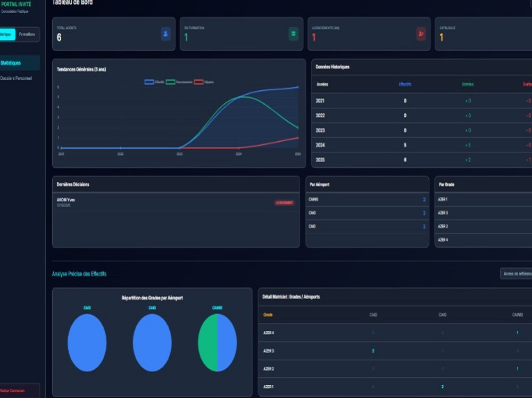This screenshot has width=532, height=398.
Task: Click the green half of the CAINSI pie
Action: (x=207, y=342)
